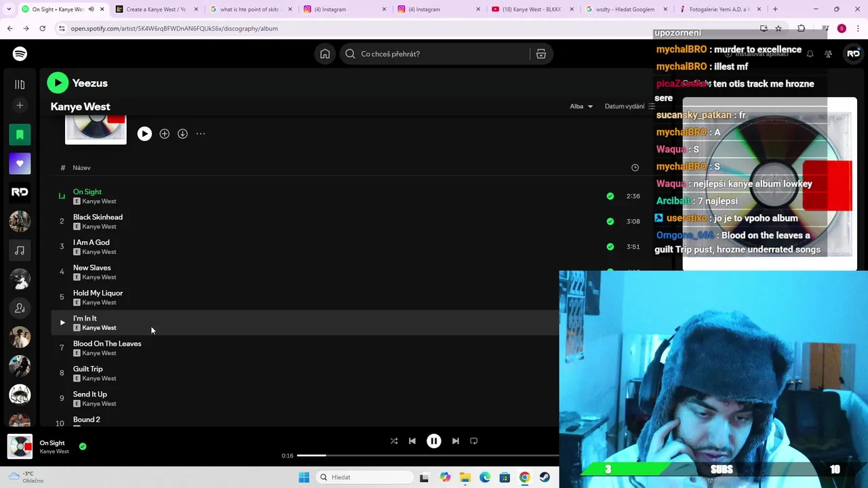868x488 pixels.
Task: Open the green bookmark sidebar item
Action: point(20,134)
